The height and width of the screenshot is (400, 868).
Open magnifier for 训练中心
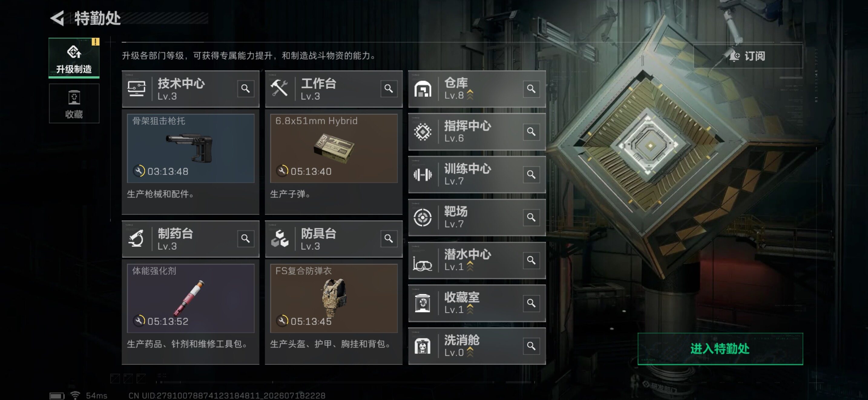coord(531,174)
